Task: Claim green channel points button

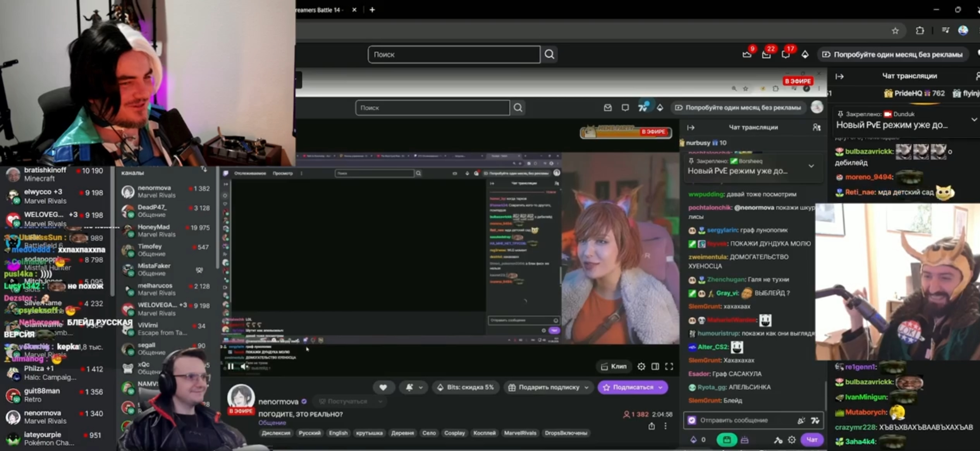Action: (x=727, y=440)
